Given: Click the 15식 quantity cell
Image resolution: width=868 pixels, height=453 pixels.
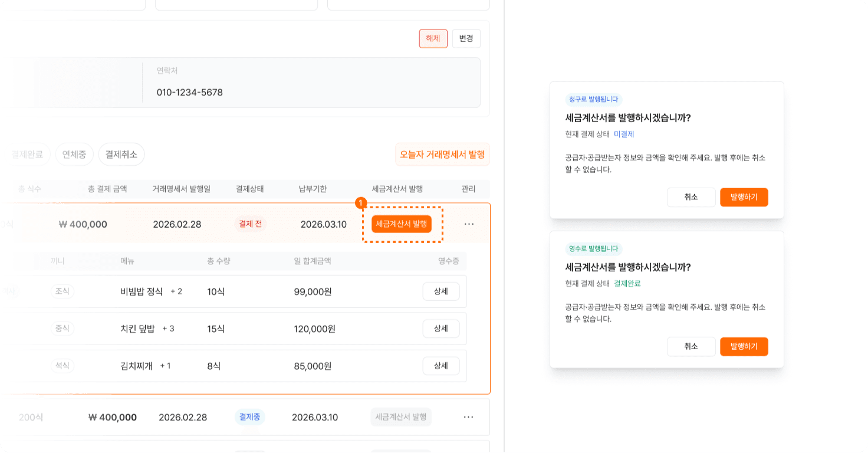Looking at the screenshot, I should (216, 329).
